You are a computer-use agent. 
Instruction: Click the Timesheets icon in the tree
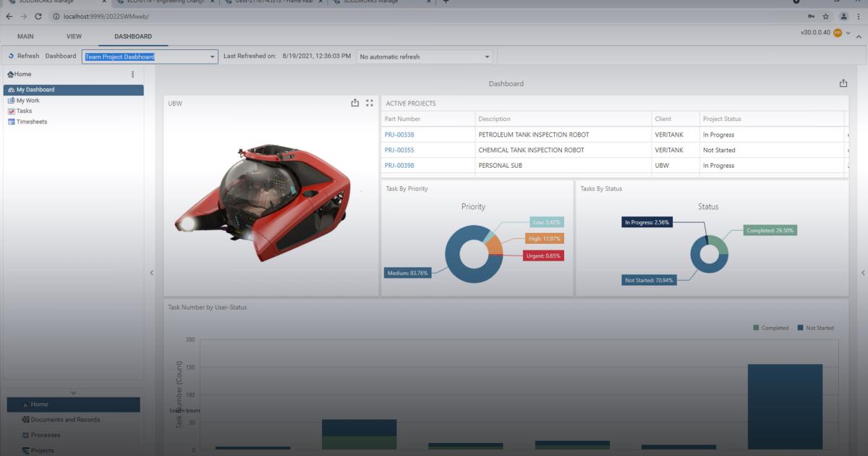click(11, 122)
